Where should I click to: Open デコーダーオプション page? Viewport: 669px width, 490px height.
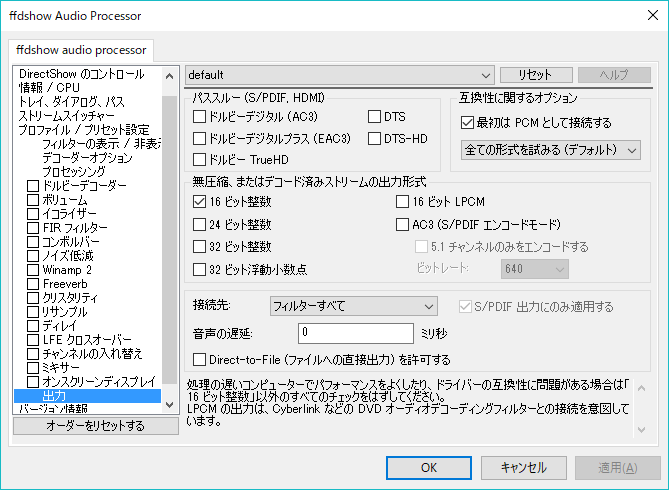pyautogui.click(x=87, y=158)
